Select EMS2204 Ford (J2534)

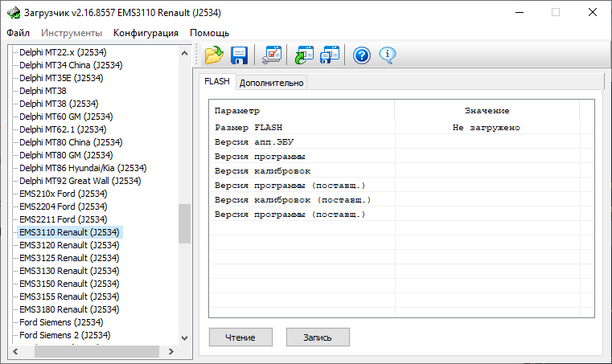click(x=64, y=207)
